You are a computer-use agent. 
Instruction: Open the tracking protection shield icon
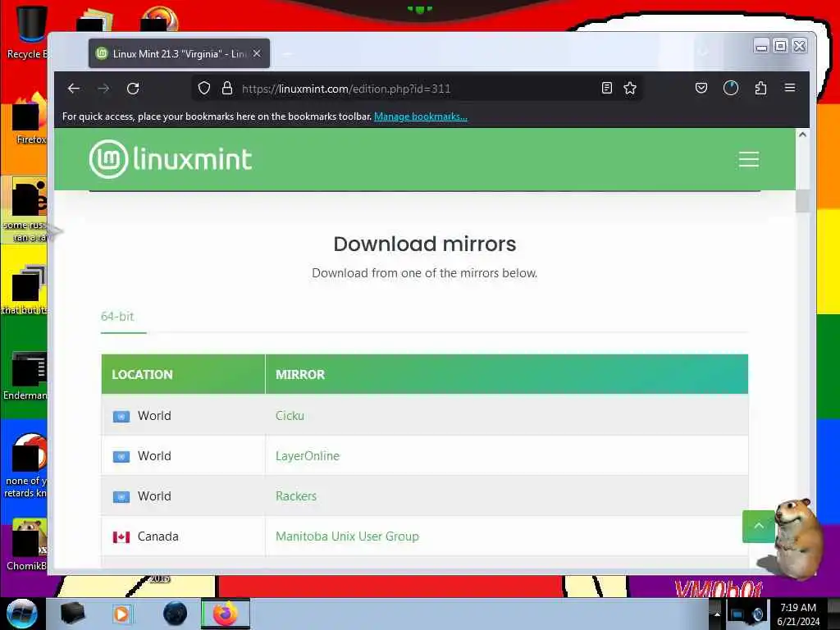(x=204, y=89)
